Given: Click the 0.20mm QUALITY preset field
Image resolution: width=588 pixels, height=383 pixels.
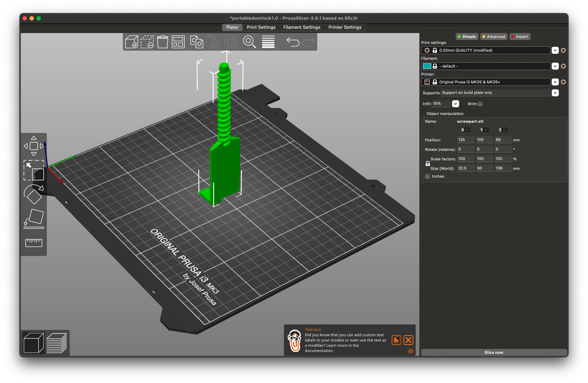Looking at the screenshot, I should pos(486,50).
